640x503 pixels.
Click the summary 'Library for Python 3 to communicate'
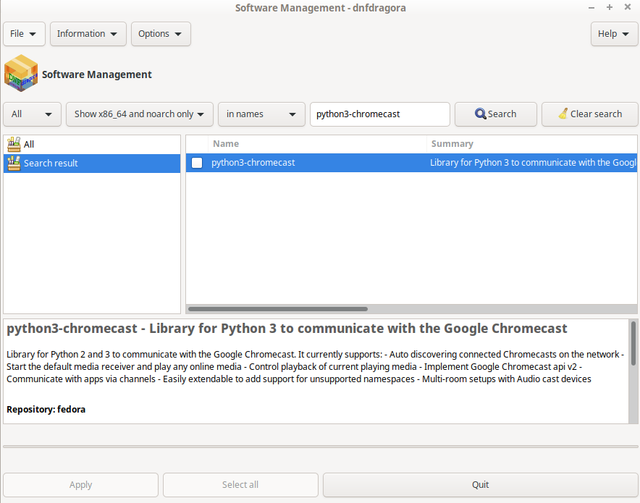[533, 162]
